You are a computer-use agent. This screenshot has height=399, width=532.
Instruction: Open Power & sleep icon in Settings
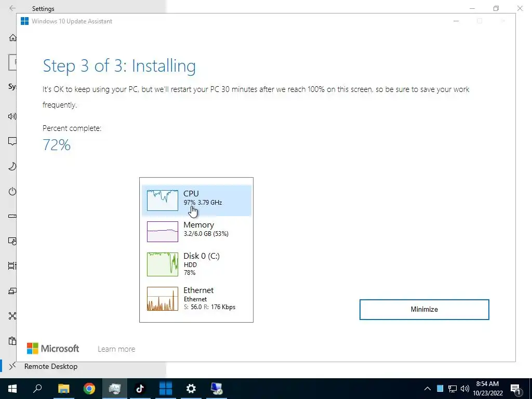click(12, 191)
